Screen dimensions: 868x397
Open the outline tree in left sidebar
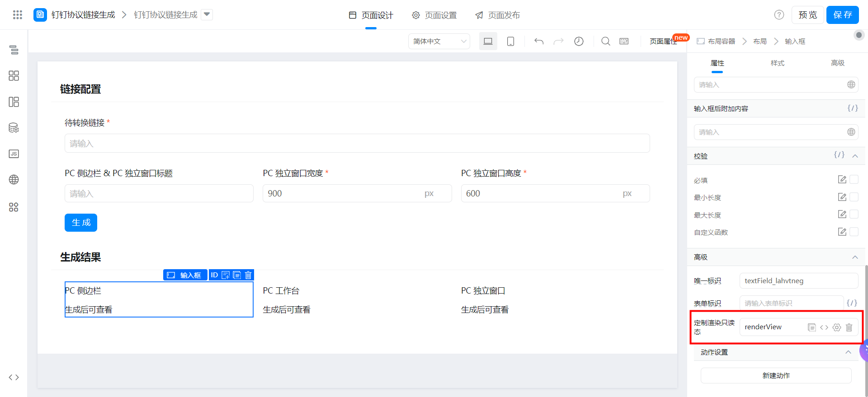(x=14, y=50)
